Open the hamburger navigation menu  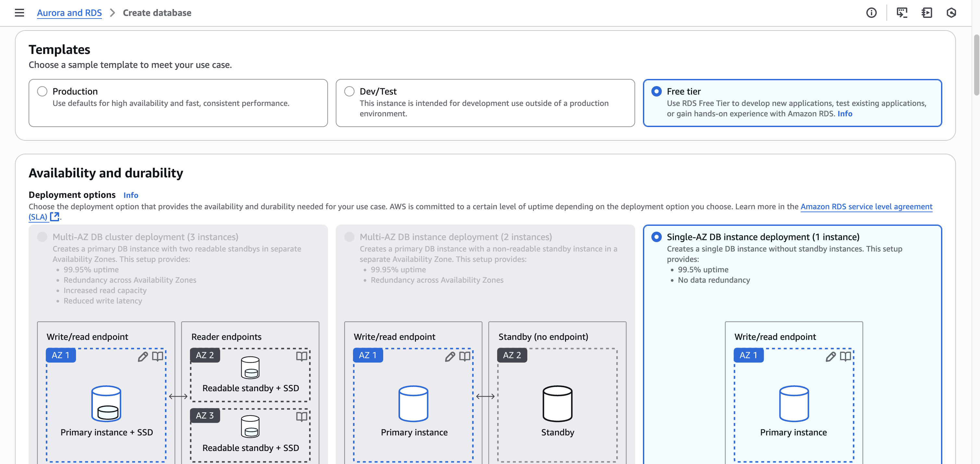pos(19,13)
